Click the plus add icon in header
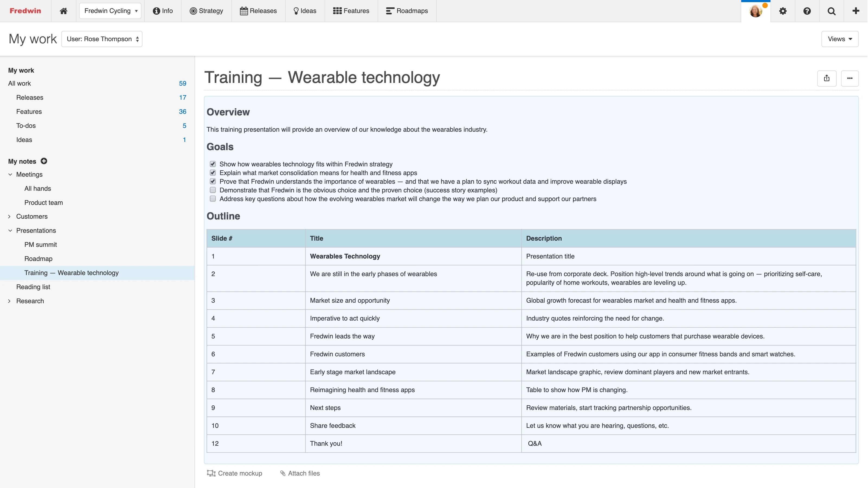Image resolution: width=868 pixels, height=488 pixels. pyautogui.click(x=856, y=11)
